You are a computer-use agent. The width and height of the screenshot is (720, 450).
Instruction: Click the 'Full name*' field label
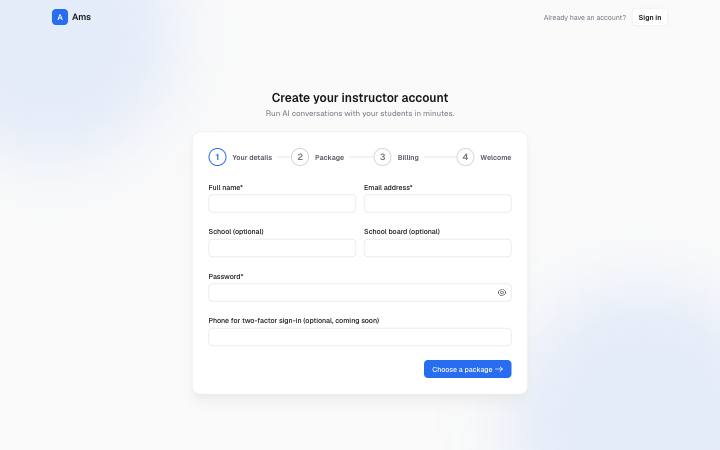[225, 187]
